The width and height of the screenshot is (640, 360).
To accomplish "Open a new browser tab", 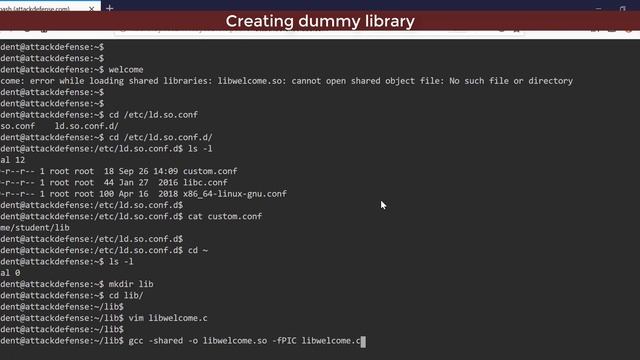I will point(110,8).
